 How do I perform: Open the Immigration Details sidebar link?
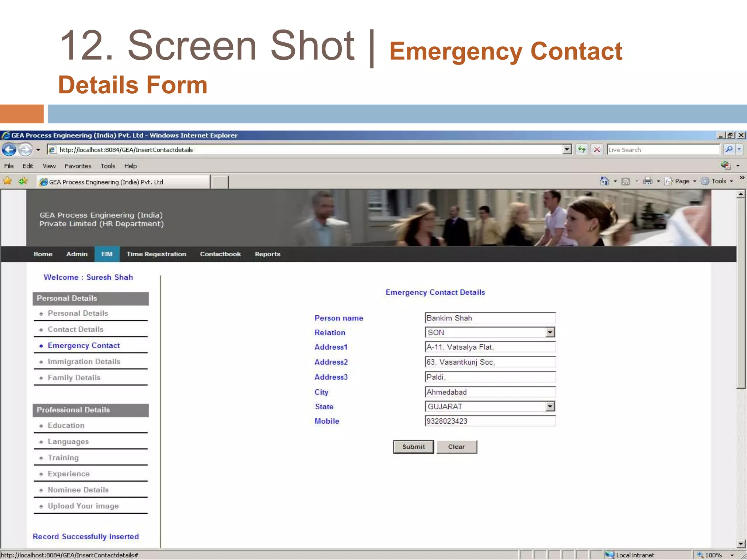(84, 361)
